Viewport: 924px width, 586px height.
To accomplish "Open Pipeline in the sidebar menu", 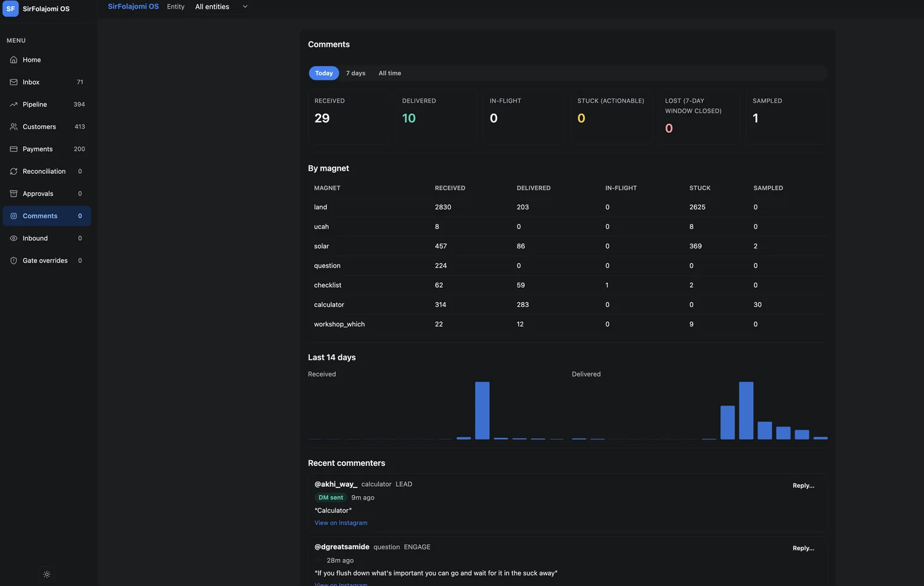I will pyautogui.click(x=47, y=104).
